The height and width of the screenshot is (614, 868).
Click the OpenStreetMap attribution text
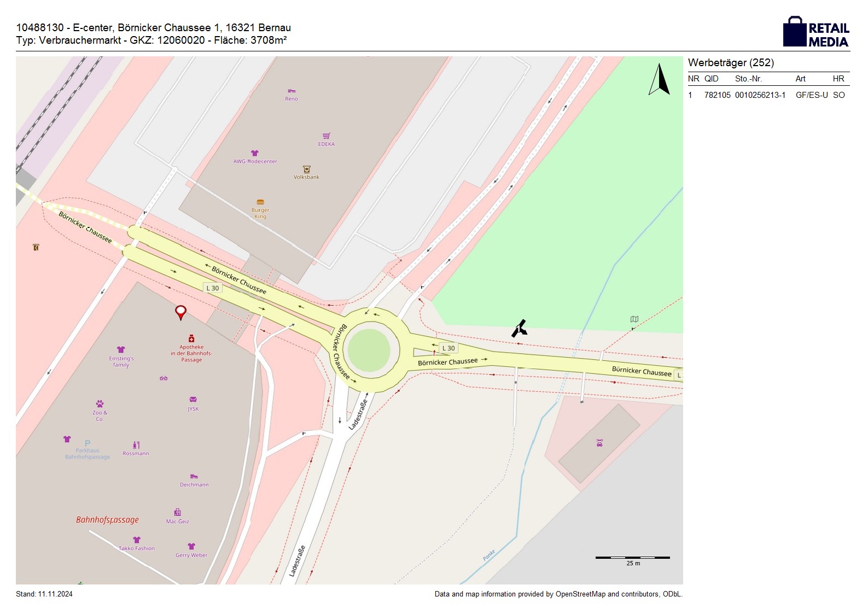point(558,594)
